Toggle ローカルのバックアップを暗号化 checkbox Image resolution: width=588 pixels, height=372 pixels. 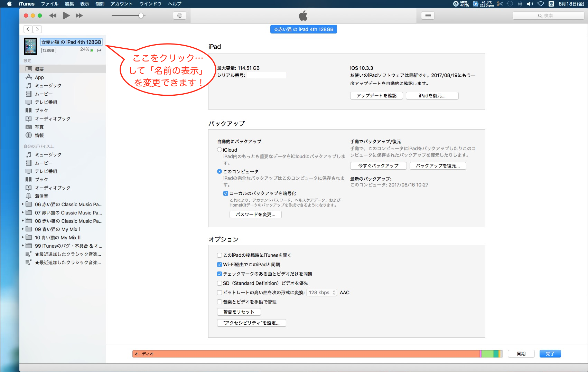(x=226, y=193)
